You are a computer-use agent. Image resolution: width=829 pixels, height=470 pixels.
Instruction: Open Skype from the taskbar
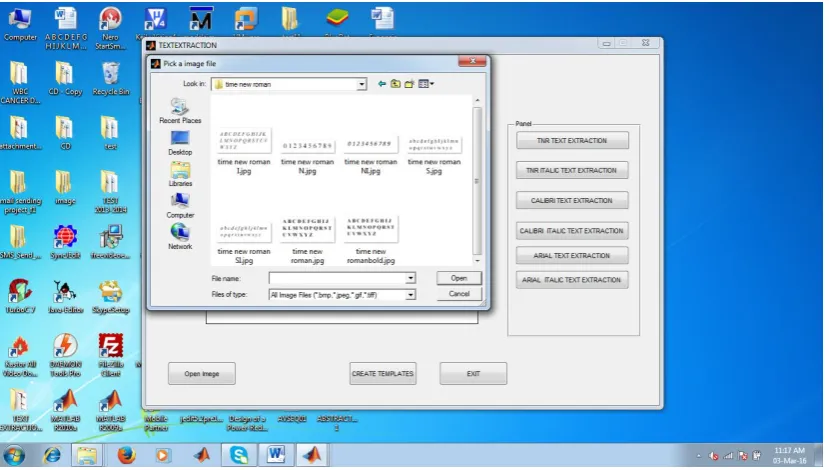(239, 455)
